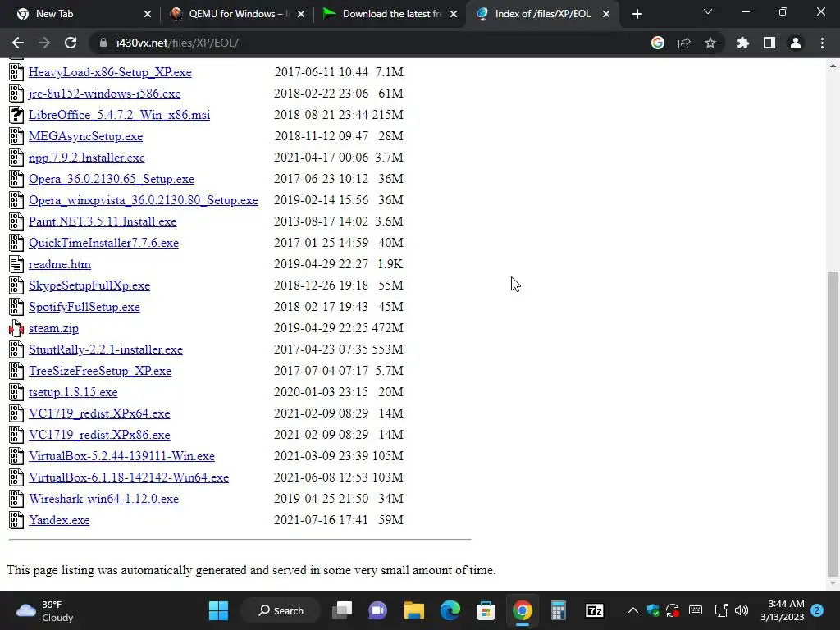840x630 pixels.
Task: Switch to the Download the latest tab
Action: click(x=390, y=14)
